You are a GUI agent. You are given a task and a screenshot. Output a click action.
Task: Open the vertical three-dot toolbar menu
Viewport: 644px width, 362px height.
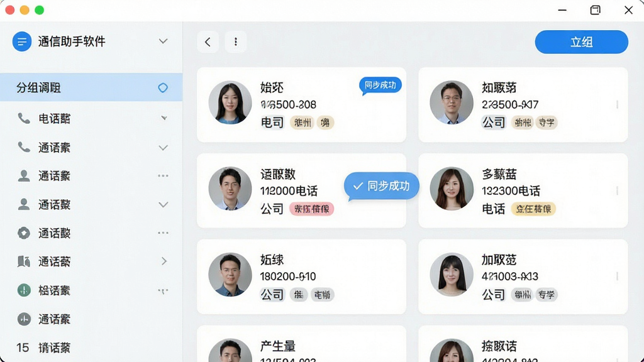[236, 42]
